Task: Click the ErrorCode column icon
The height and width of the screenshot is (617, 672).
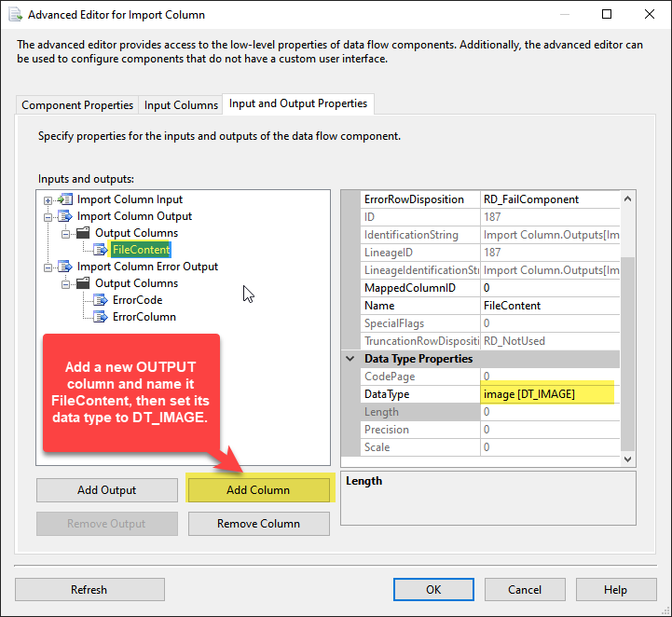Action: pos(100,300)
